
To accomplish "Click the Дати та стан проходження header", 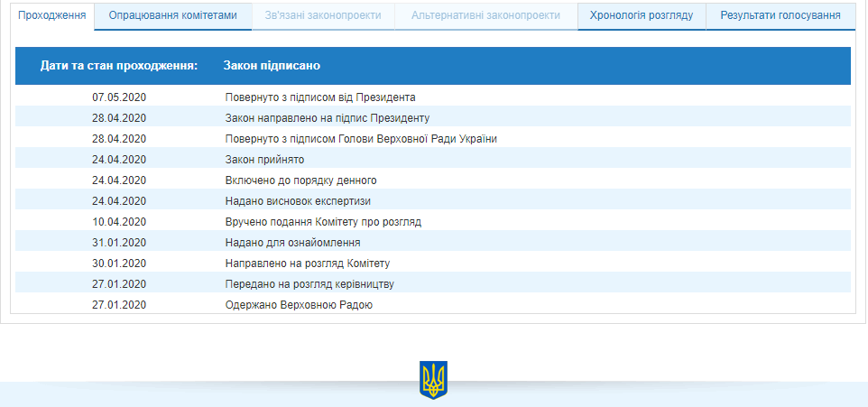I will 118,66.
